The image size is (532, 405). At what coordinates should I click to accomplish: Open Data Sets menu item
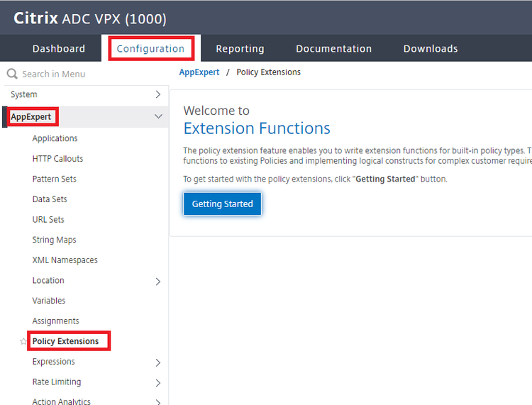click(50, 199)
